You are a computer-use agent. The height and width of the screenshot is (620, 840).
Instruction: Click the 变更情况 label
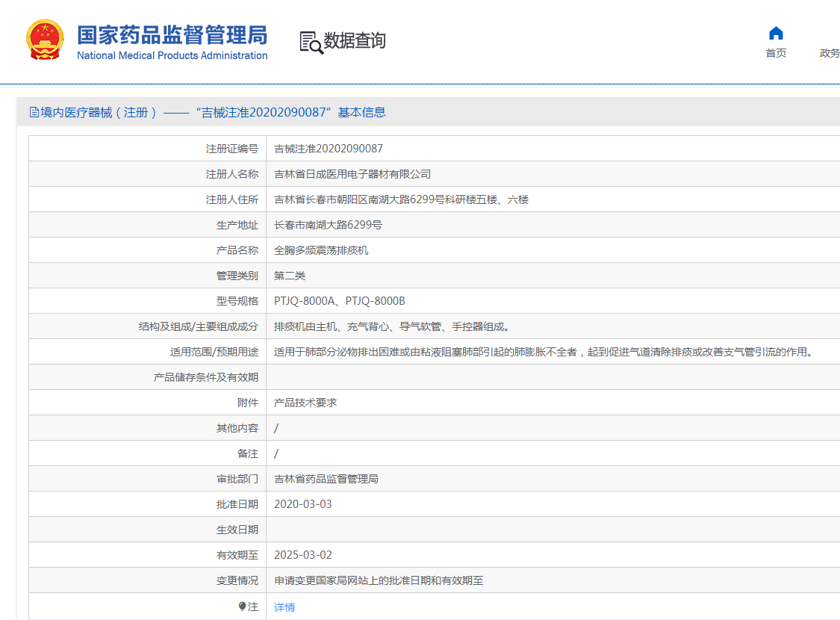(x=237, y=580)
